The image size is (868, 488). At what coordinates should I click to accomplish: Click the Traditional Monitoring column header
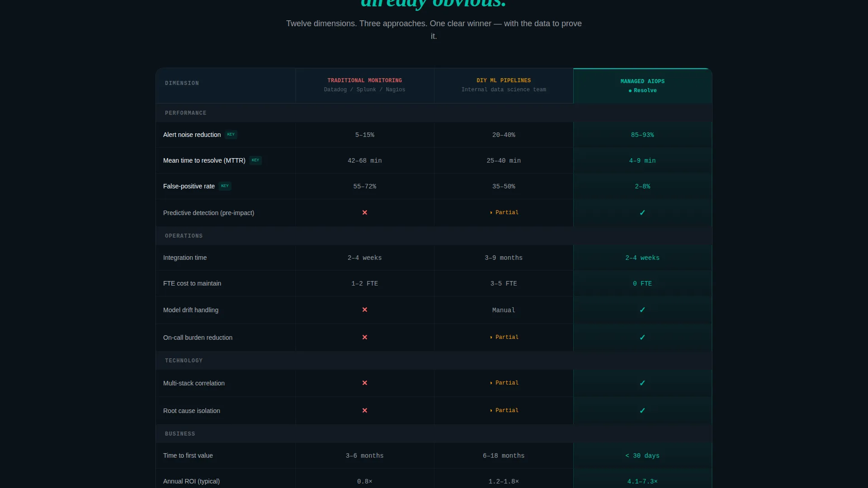[x=365, y=85]
